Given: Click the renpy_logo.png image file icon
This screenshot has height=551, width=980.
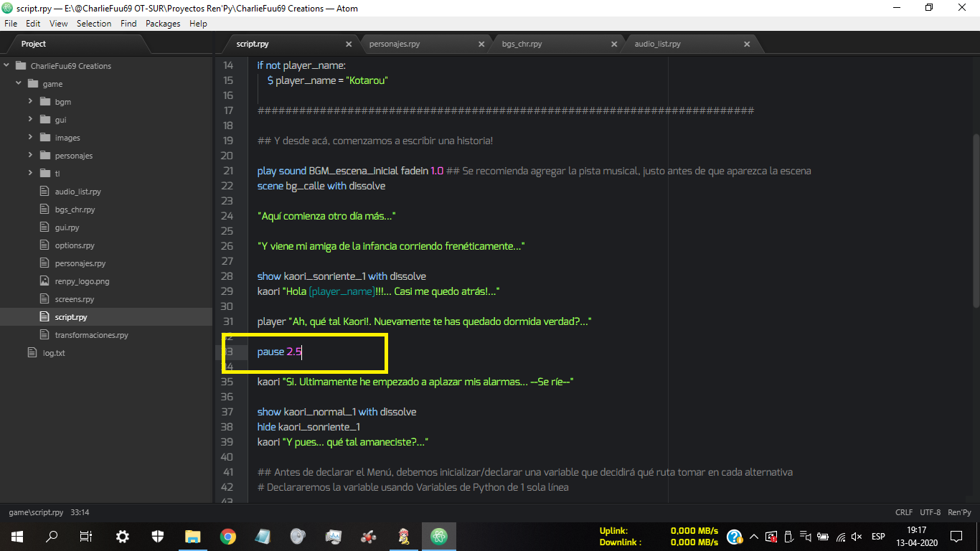Looking at the screenshot, I should click(44, 281).
